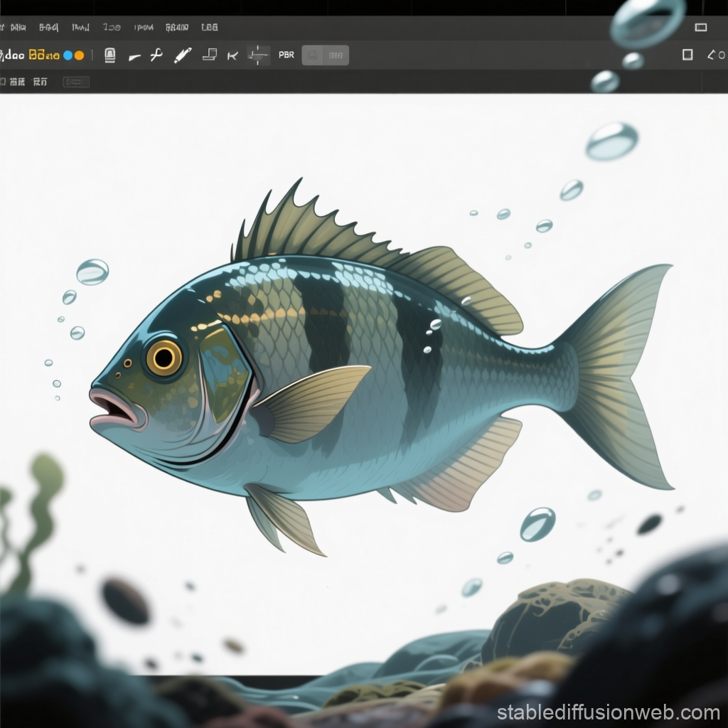This screenshot has width=728, height=728.
Task: Select the slanted Knife tool icon
Action: [x=134, y=55]
